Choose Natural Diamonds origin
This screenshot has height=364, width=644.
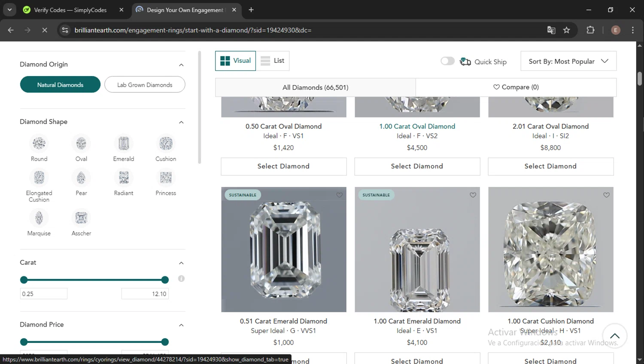click(60, 85)
